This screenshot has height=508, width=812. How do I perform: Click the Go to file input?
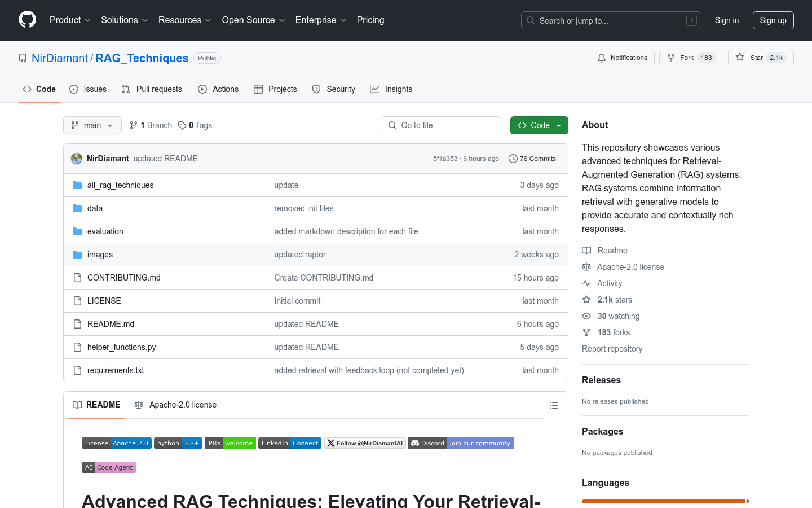441,125
